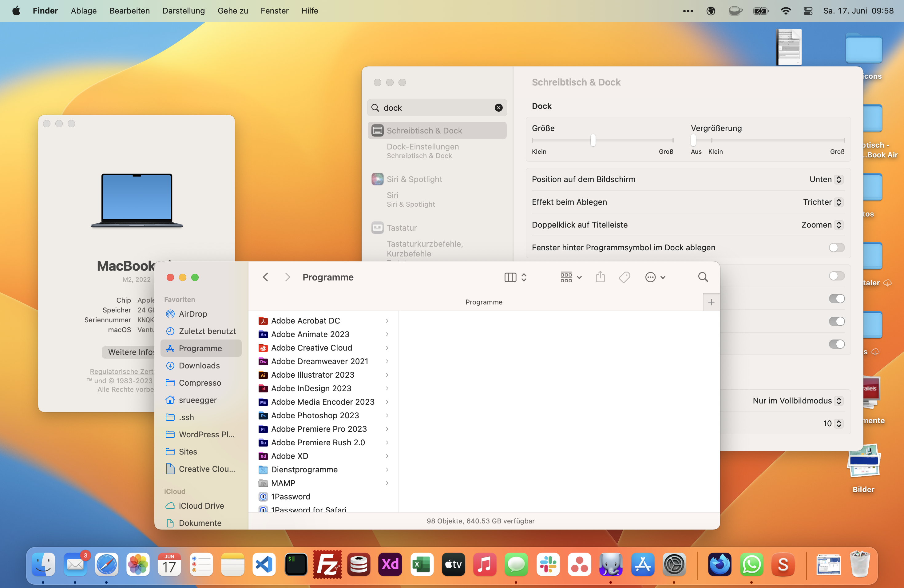Image resolution: width=904 pixels, height=588 pixels.
Task: Select Downloads in Finder sidebar
Action: pos(199,365)
